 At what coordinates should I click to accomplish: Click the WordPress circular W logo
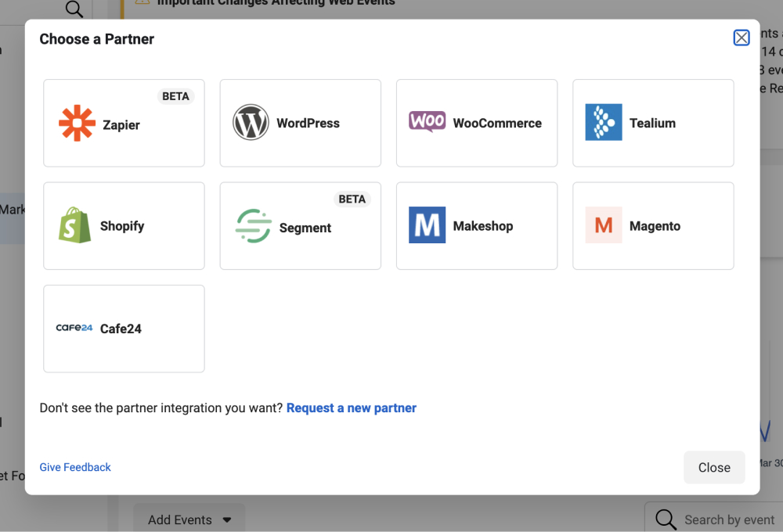click(x=251, y=122)
